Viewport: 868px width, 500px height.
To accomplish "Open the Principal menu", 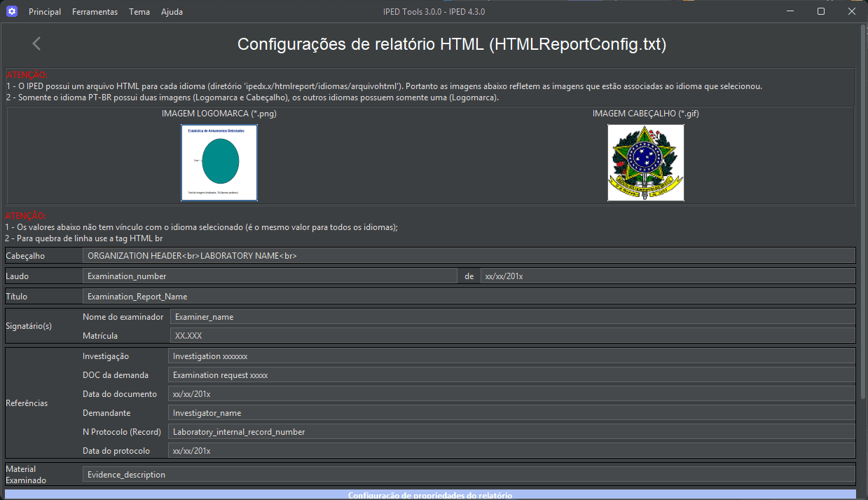I will click(x=44, y=11).
